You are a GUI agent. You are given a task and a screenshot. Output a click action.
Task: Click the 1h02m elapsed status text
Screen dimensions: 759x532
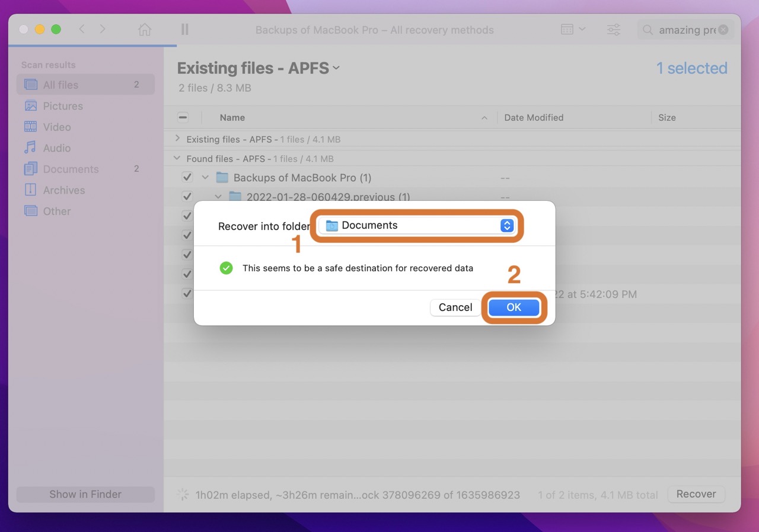(x=358, y=494)
